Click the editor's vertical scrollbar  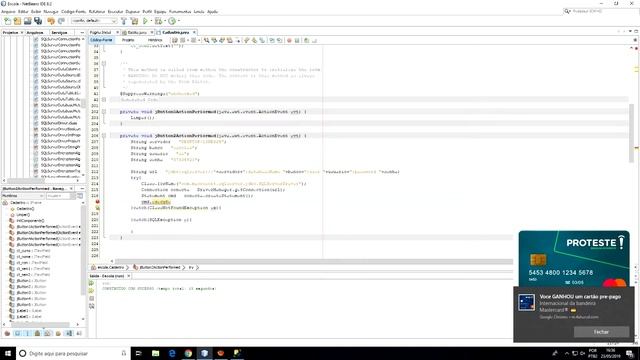coord(631,133)
